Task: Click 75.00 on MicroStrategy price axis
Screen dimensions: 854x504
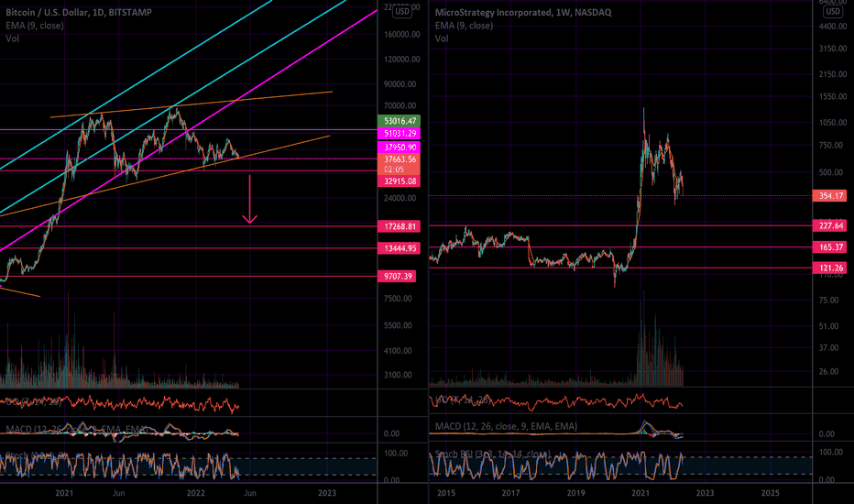Action: (828, 301)
